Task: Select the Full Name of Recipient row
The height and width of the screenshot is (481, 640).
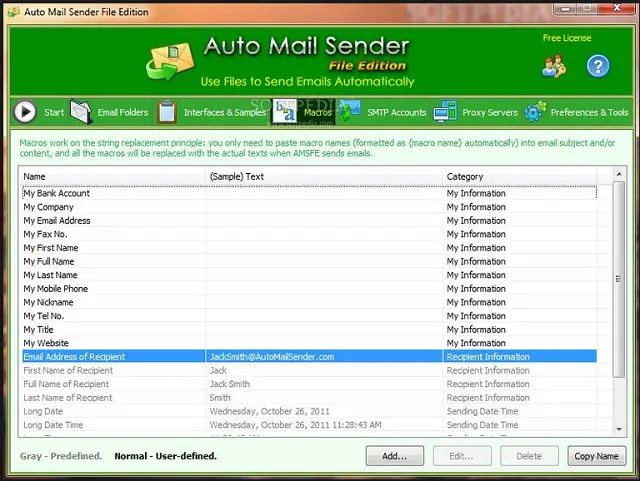Action: tap(309, 384)
